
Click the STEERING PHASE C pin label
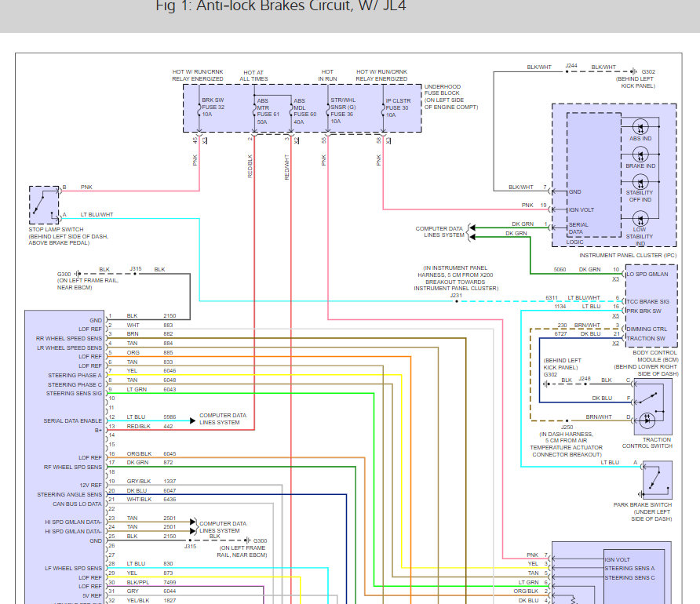(75, 384)
